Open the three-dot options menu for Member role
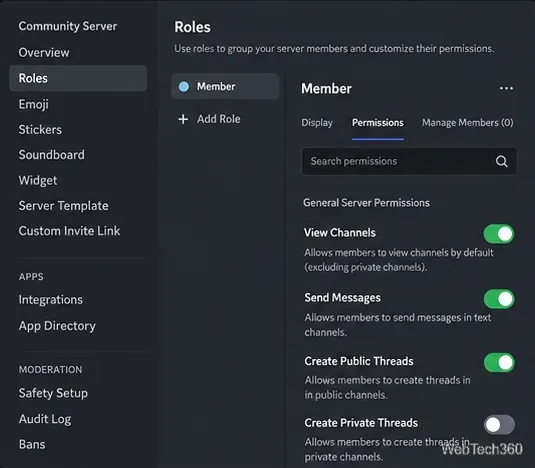 [x=506, y=88]
